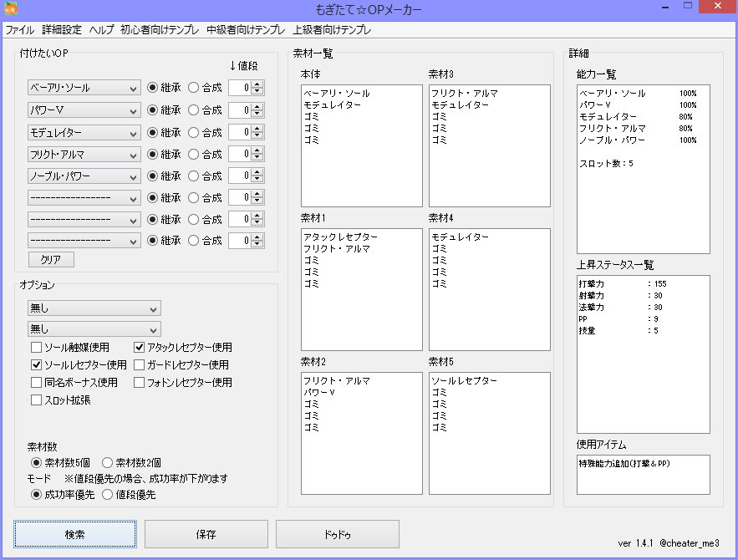Enable フォトンレセプター使用

182,382
